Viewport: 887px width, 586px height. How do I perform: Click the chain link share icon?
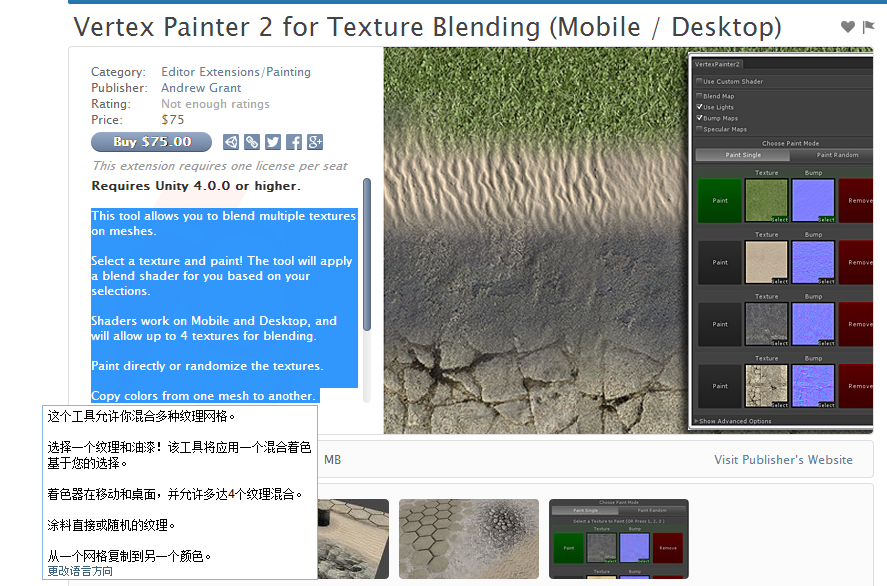(x=252, y=142)
